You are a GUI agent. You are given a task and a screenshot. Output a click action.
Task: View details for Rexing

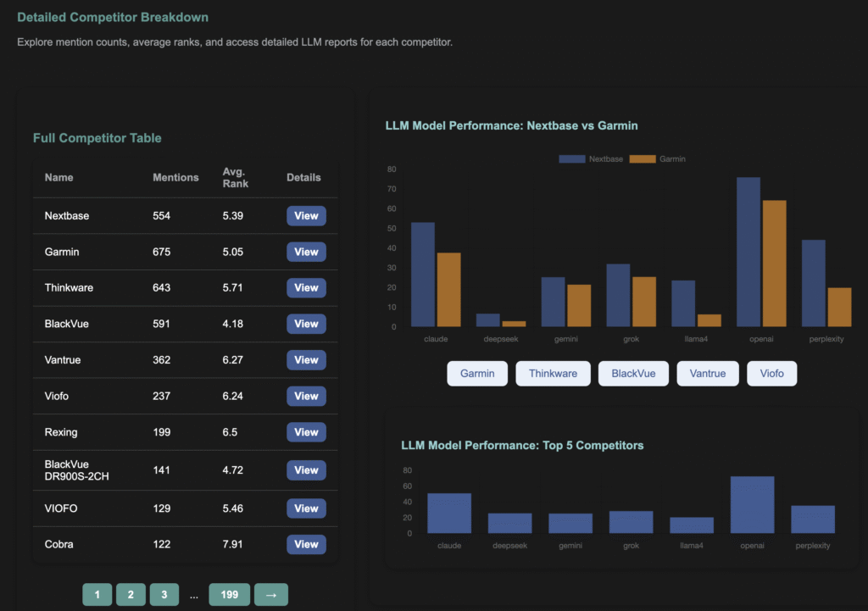coord(306,432)
